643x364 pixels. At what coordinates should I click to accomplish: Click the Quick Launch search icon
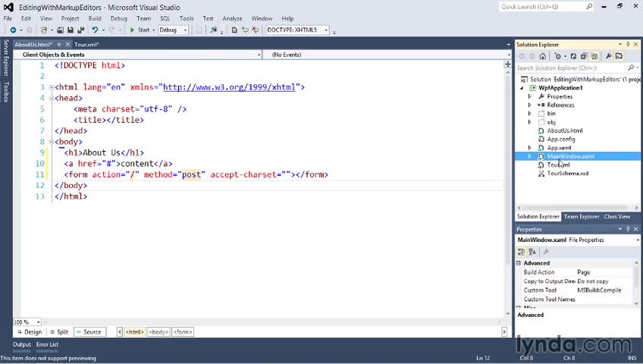tap(589, 7)
